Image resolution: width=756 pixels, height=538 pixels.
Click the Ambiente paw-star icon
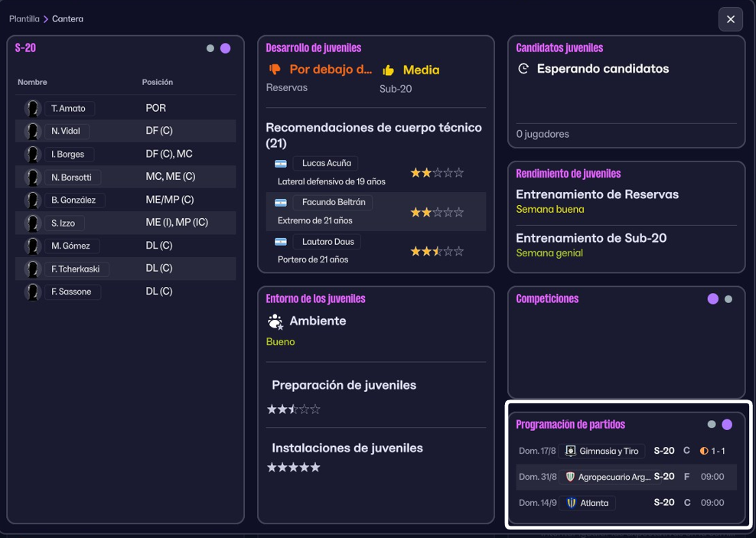coord(275,321)
